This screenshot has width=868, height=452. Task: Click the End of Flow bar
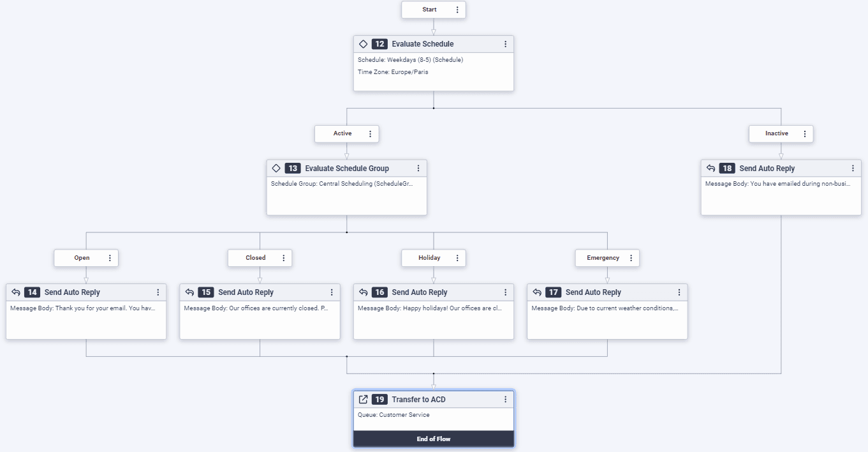[x=433, y=439]
